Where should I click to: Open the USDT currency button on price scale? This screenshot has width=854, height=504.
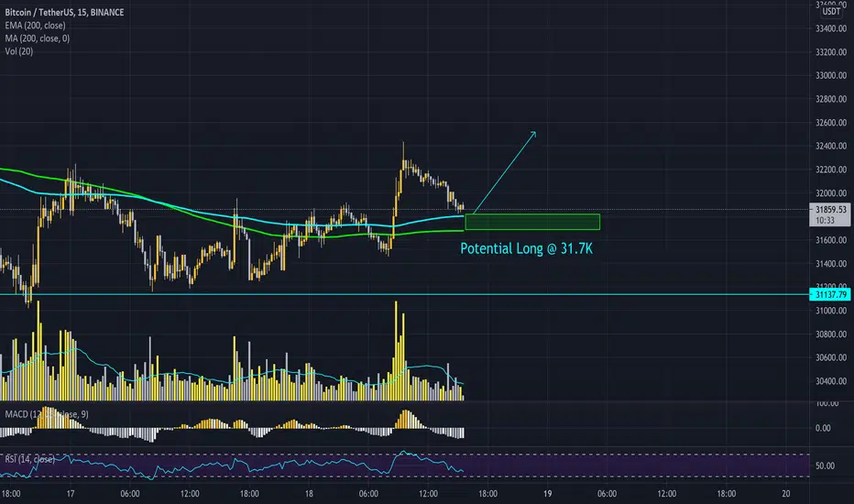click(831, 11)
